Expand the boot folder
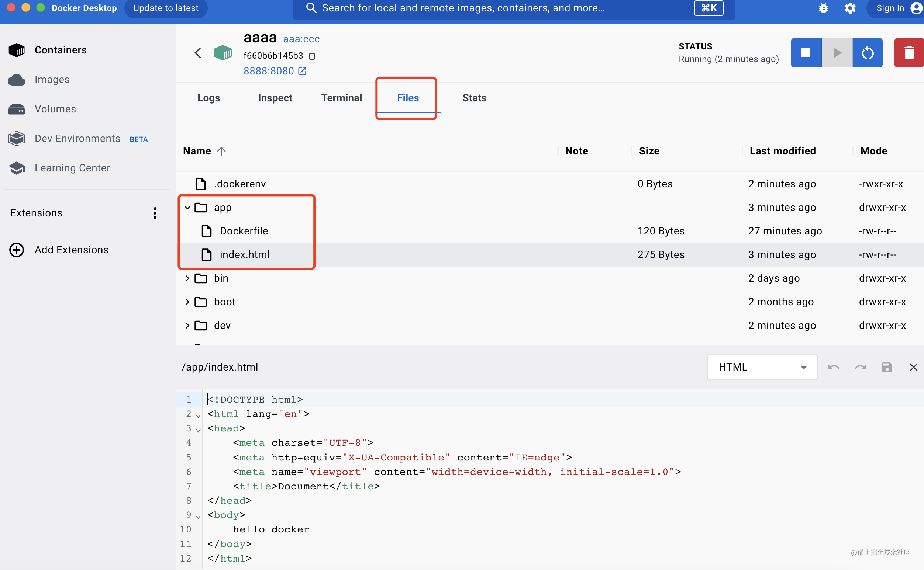Image resolution: width=924 pixels, height=570 pixels. pyautogui.click(x=187, y=302)
